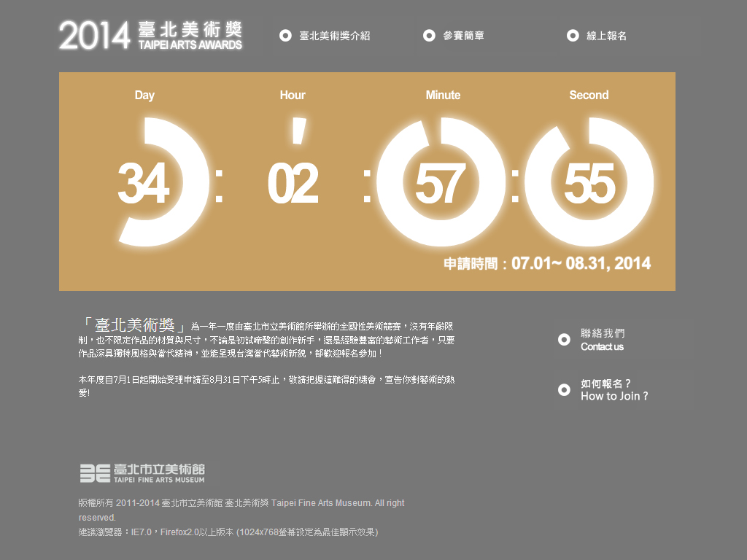Click the Second label above the countdown
747x560 pixels.
(589, 96)
